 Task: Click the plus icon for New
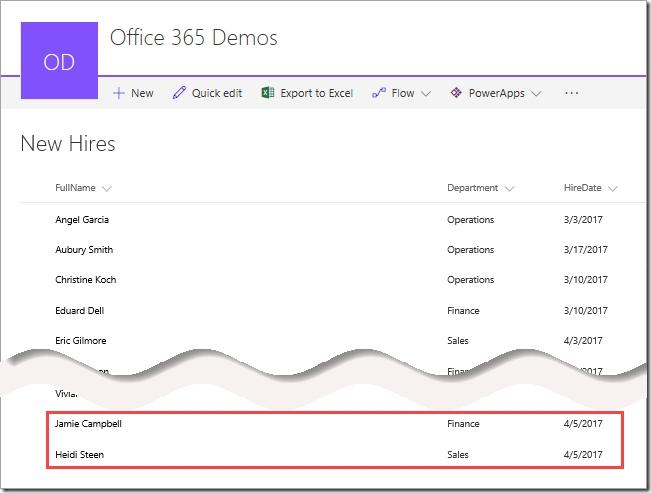(118, 93)
